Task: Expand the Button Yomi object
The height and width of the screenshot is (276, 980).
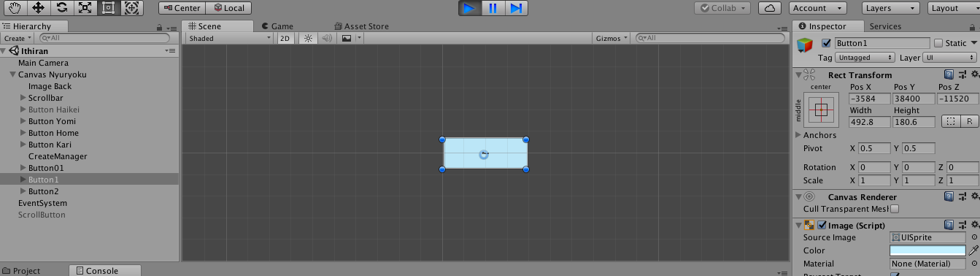Action: click(x=23, y=121)
